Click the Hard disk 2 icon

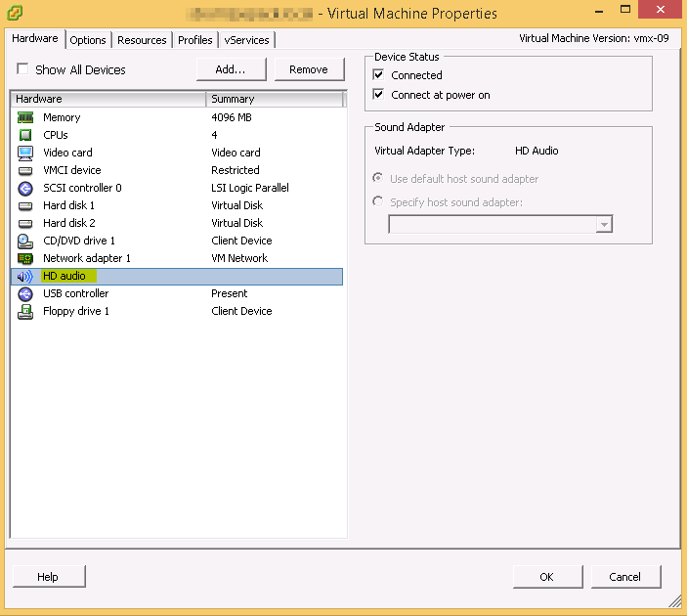point(25,224)
